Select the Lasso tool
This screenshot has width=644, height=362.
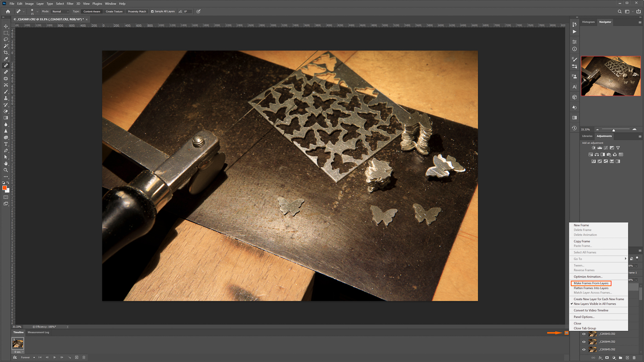pyautogui.click(x=6, y=39)
